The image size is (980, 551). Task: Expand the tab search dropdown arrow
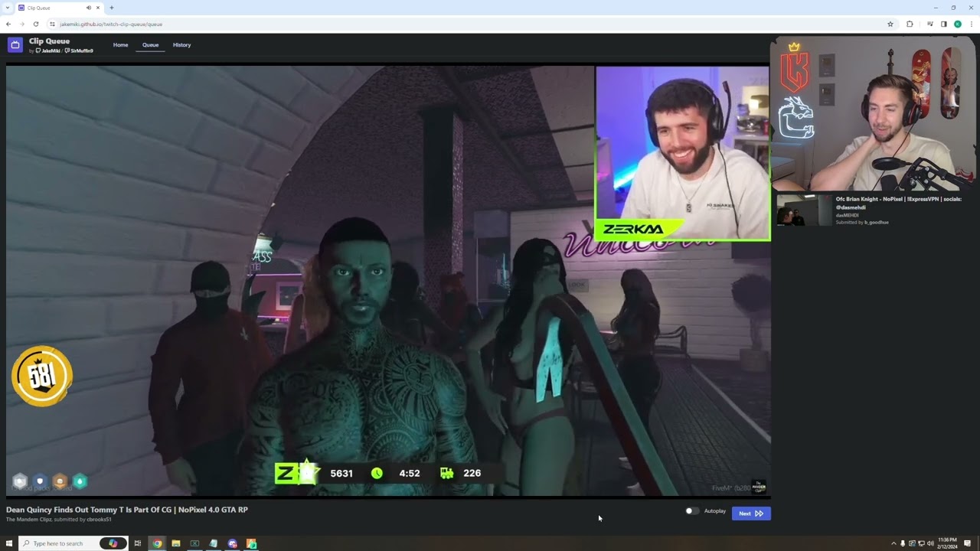[x=7, y=8]
